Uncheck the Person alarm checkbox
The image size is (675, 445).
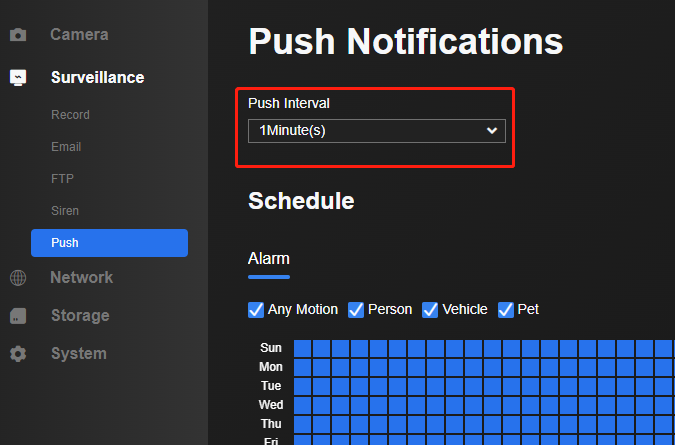(x=356, y=310)
